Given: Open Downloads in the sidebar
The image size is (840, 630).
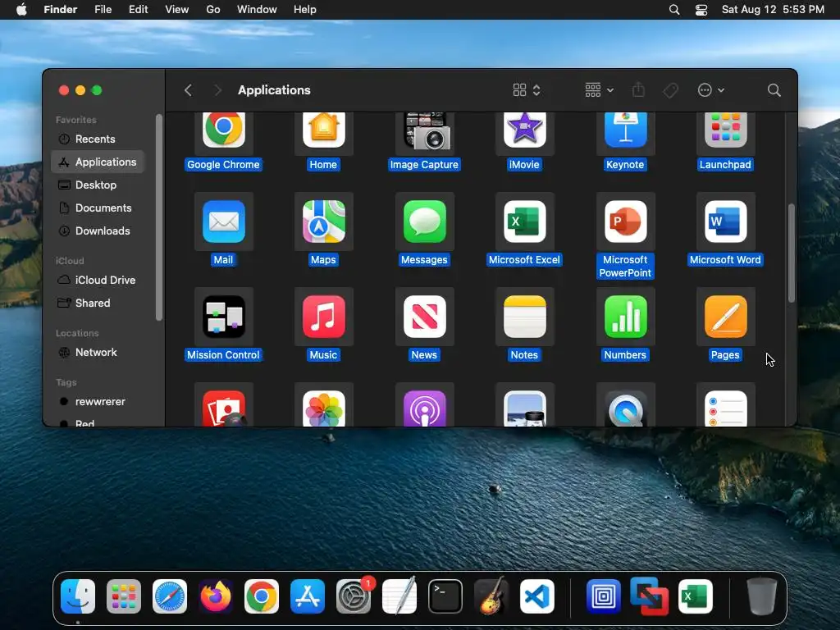Looking at the screenshot, I should [x=98, y=231].
